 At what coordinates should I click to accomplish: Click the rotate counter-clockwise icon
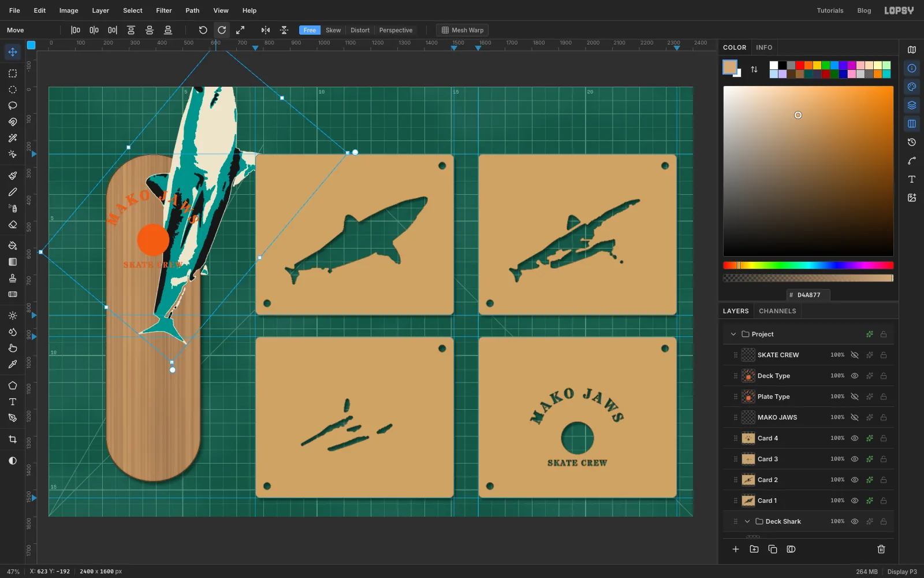[203, 30]
